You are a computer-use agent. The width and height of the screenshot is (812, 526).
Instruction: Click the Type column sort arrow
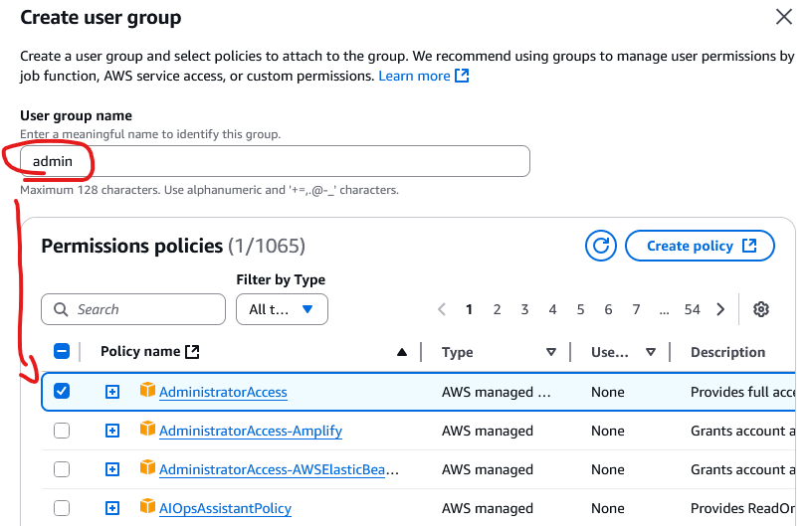click(x=550, y=352)
